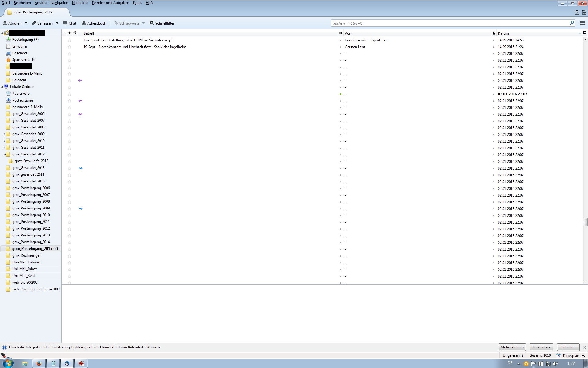
Task: Open the Extras menu
Action: coord(137,3)
